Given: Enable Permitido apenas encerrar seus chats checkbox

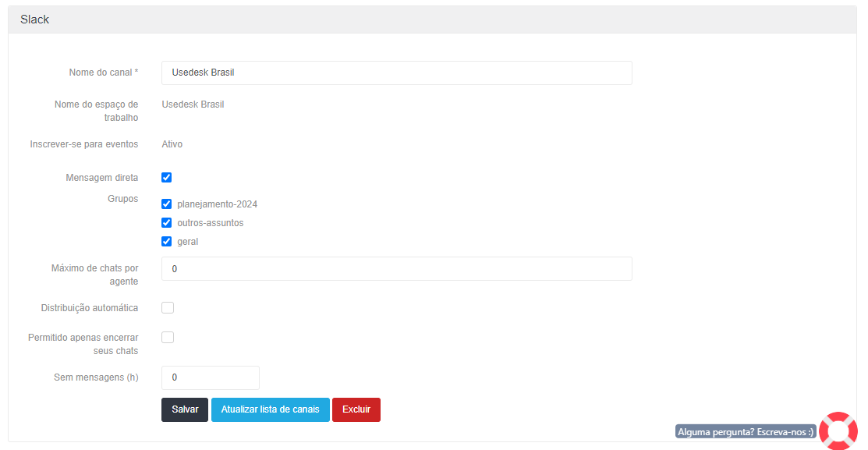Looking at the screenshot, I should [x=168, y=337].
